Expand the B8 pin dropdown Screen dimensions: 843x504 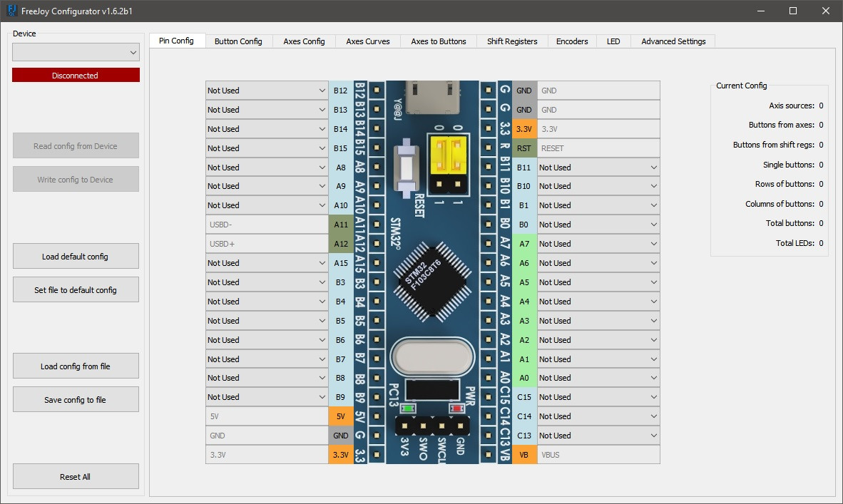pos(267,378)
